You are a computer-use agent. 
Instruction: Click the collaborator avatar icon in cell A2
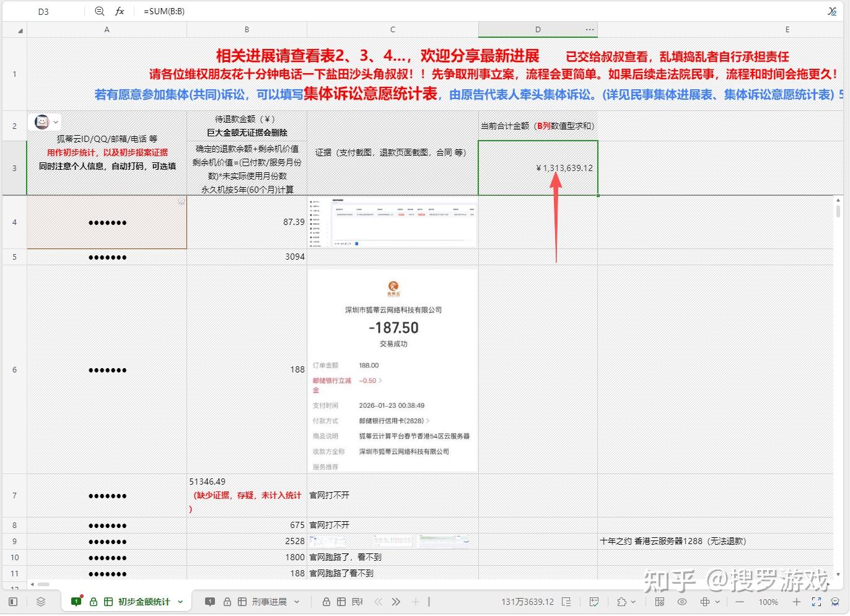click(42, 121)
